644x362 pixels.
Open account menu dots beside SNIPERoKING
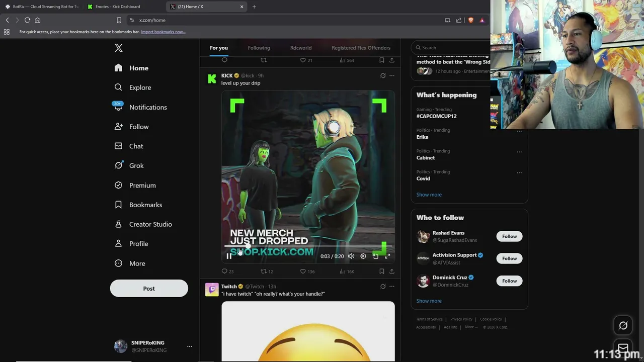coord(190,346)
